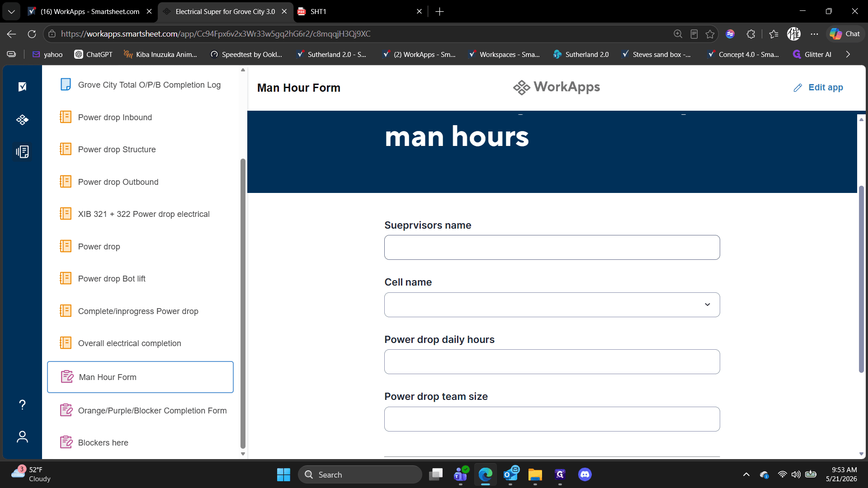Click the Sueprvisors name input field
Image resolution: width=868 pixels, height=488 pixels.
point(552,248)
